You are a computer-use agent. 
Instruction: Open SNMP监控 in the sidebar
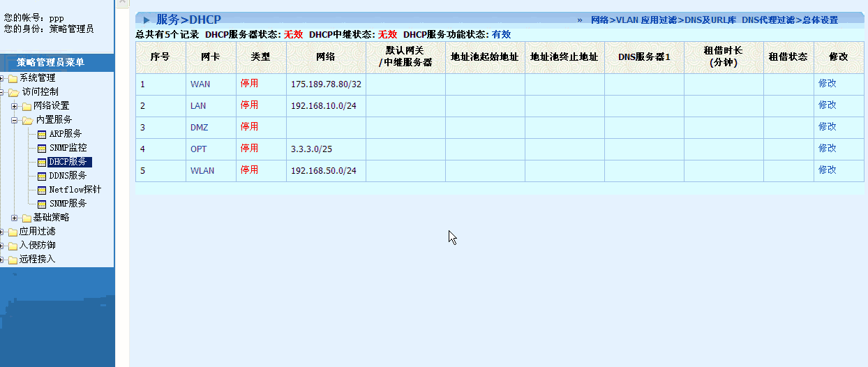(x=68, y=147)
